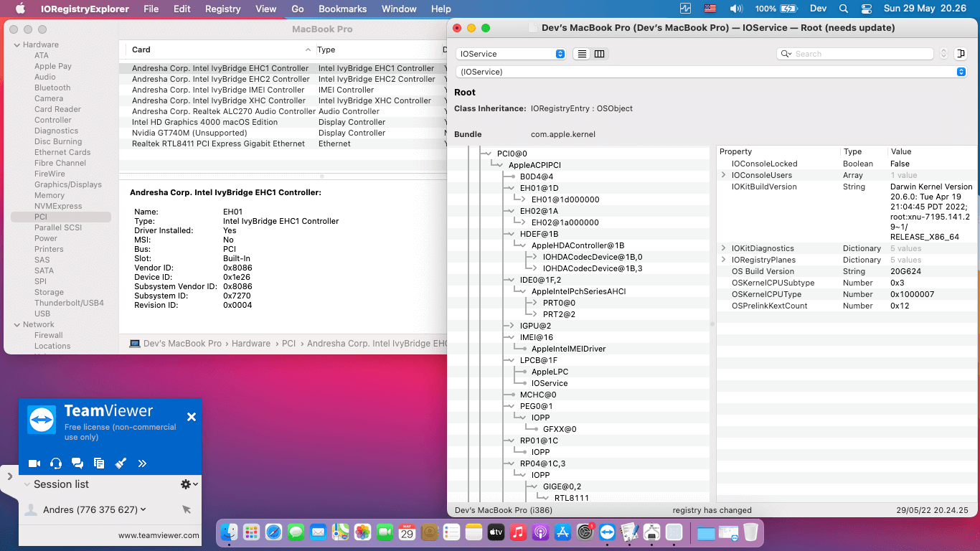Toggle the IORegistryExplorer inspector sidebar button

pos(961,54)
